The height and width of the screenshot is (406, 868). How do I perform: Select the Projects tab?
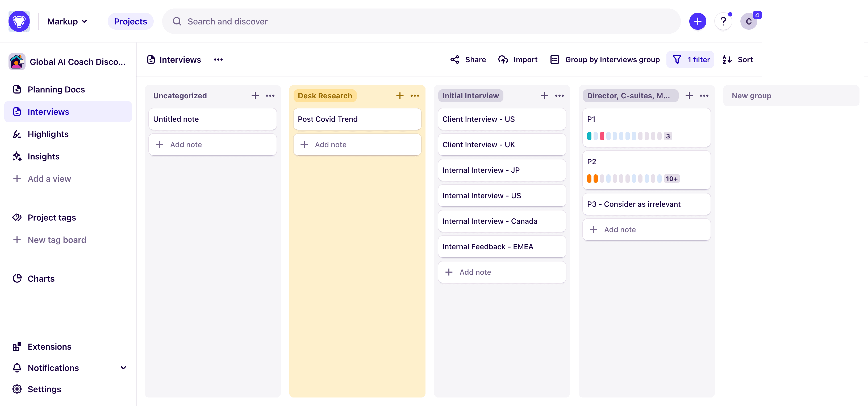coord(130,22)
